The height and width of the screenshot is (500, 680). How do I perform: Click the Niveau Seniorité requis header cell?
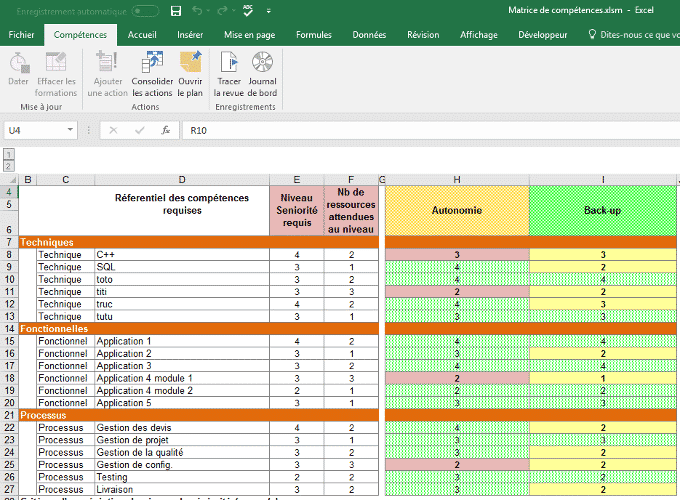297,211
